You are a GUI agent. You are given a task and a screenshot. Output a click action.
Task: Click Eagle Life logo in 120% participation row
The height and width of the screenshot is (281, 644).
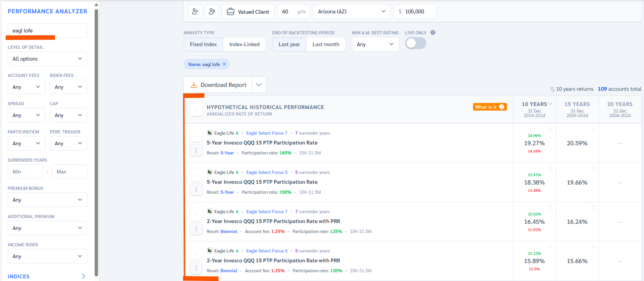click(210, 250)
